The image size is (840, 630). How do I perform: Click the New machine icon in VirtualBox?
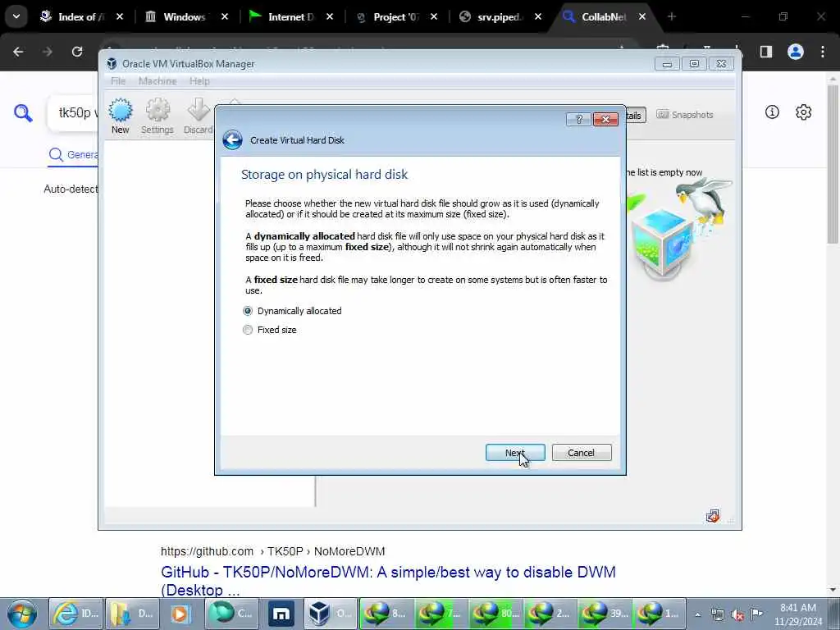point(120,116)
